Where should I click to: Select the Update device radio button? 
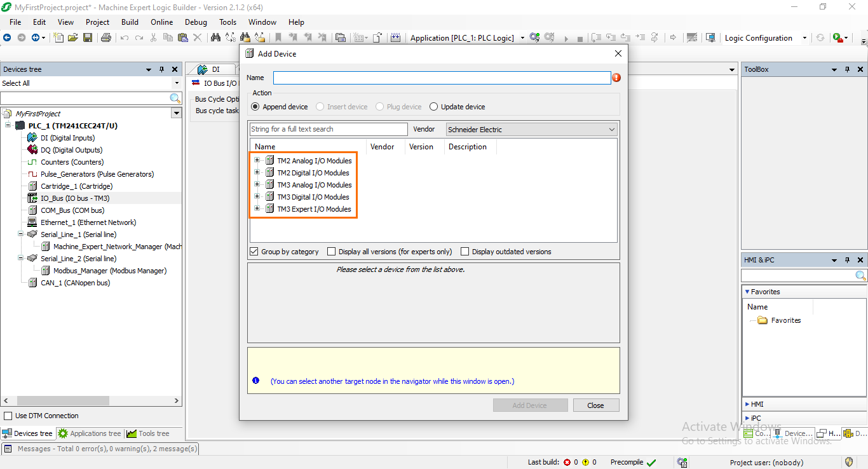pos(434,107)
